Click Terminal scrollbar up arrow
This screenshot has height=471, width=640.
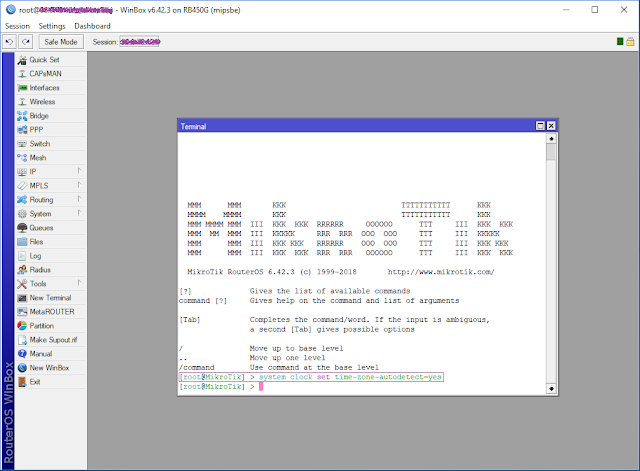pos(551,139)
